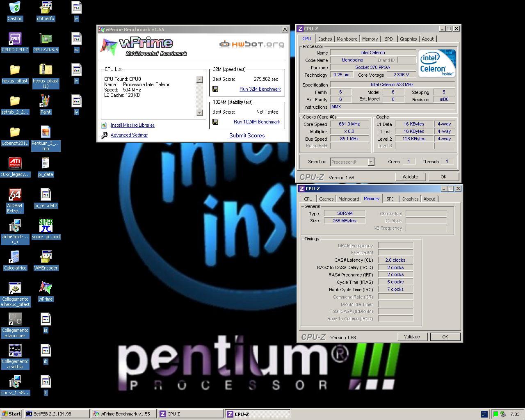The height and width of the screenshot is (420, 525).
Task: Click OK in the lower CPU-Z Memory window
Action: click(445, 337)
